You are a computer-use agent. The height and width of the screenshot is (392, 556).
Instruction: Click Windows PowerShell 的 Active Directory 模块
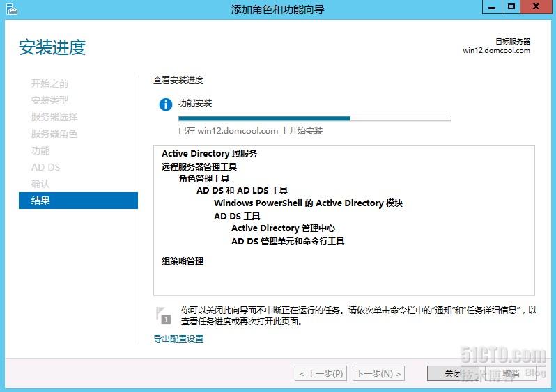coord(308,203)
